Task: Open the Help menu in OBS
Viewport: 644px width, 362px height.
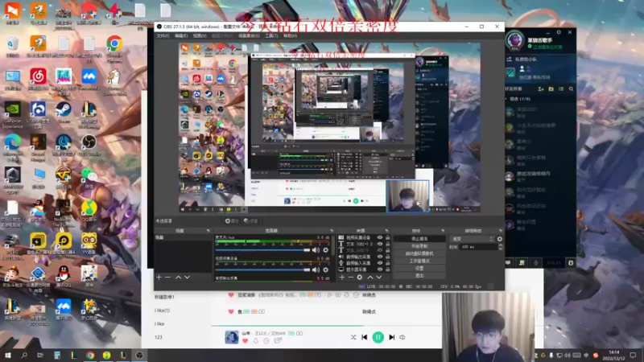Action: (x=290, y=36)
